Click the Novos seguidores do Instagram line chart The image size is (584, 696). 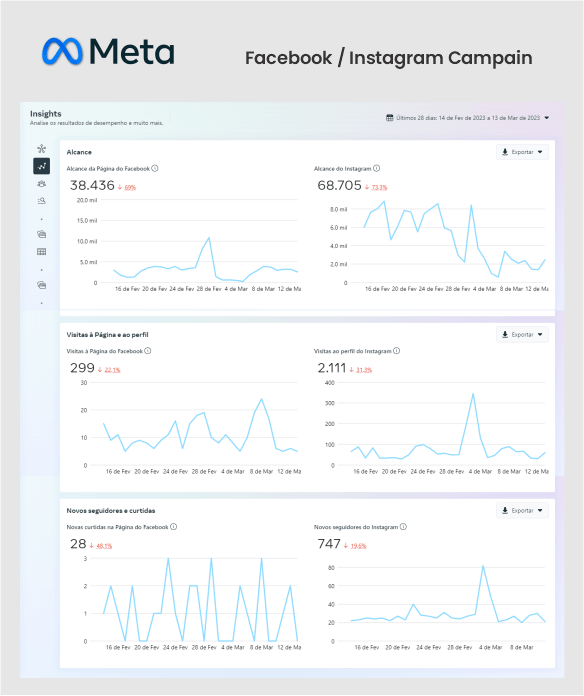tap(437, 604)
